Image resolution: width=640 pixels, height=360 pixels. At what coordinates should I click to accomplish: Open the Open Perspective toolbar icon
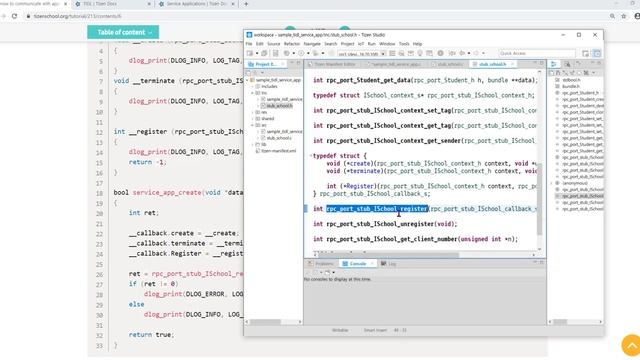[x=586, y=53]
